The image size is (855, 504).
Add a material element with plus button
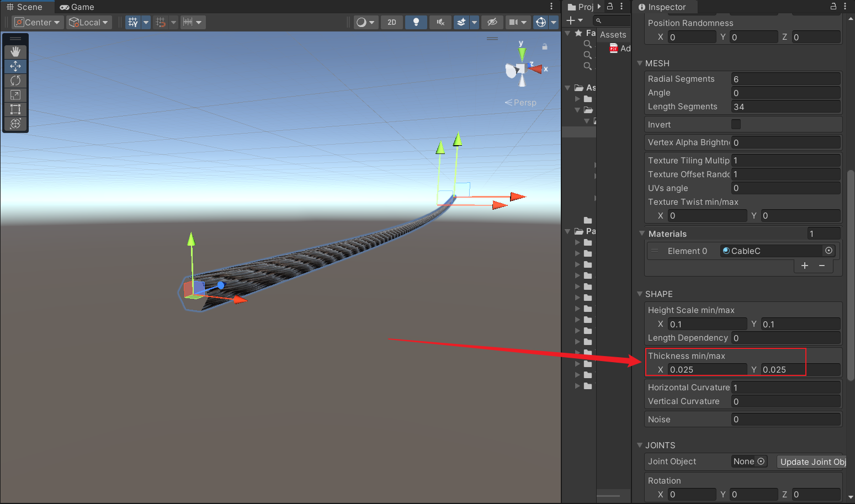point(805,266)
